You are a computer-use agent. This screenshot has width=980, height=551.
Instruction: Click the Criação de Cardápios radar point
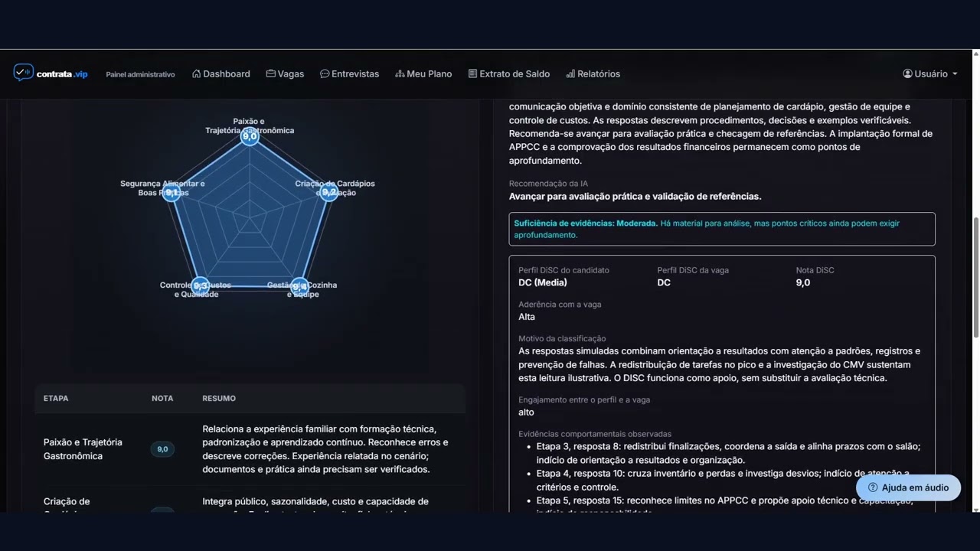(x=328, y=193)
